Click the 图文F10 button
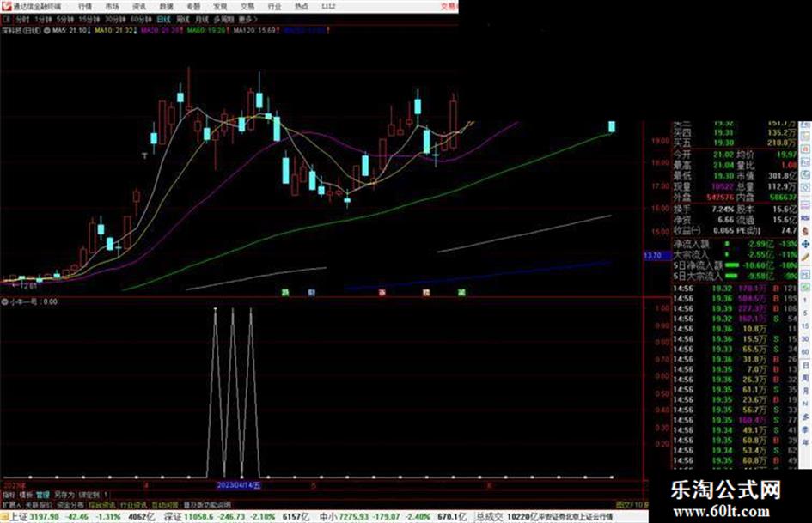This screenshot has height=523, width=812. [x=630, y=504]
